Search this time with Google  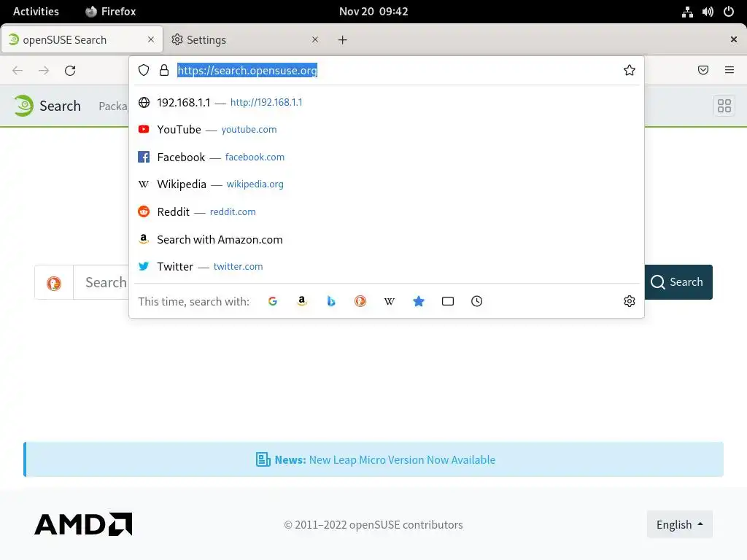tap(273, 301)
